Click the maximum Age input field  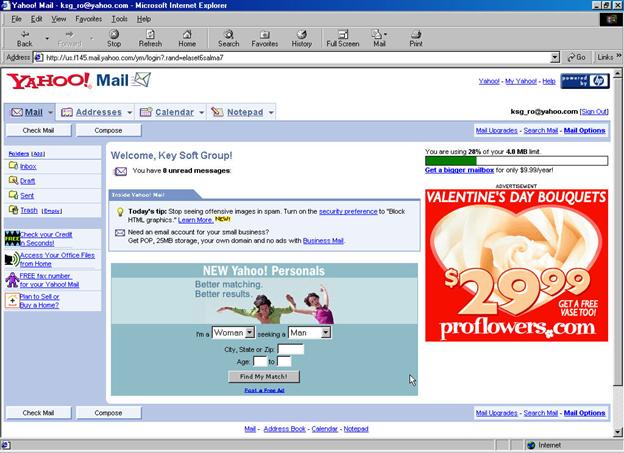click(284, 361)
